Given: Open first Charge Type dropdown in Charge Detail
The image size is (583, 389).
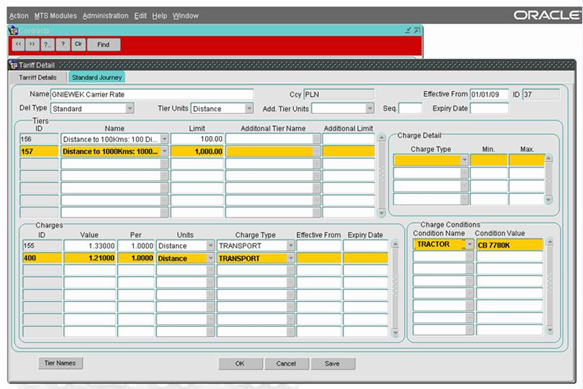Looking at the screenshot, I should pyautogui.click(x=464, y=160).
